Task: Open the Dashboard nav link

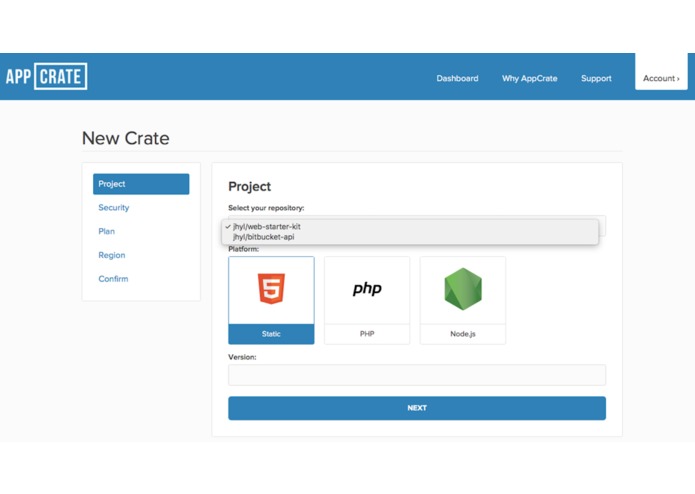Action: pyautogui.click(x=457, y=78)
